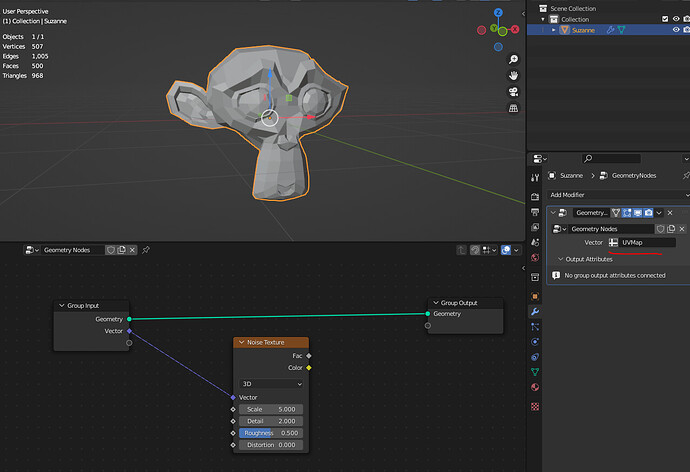This screenshot has height=472, width=690.
Task: Click the properties editor search field
Action: pos(611,158)
